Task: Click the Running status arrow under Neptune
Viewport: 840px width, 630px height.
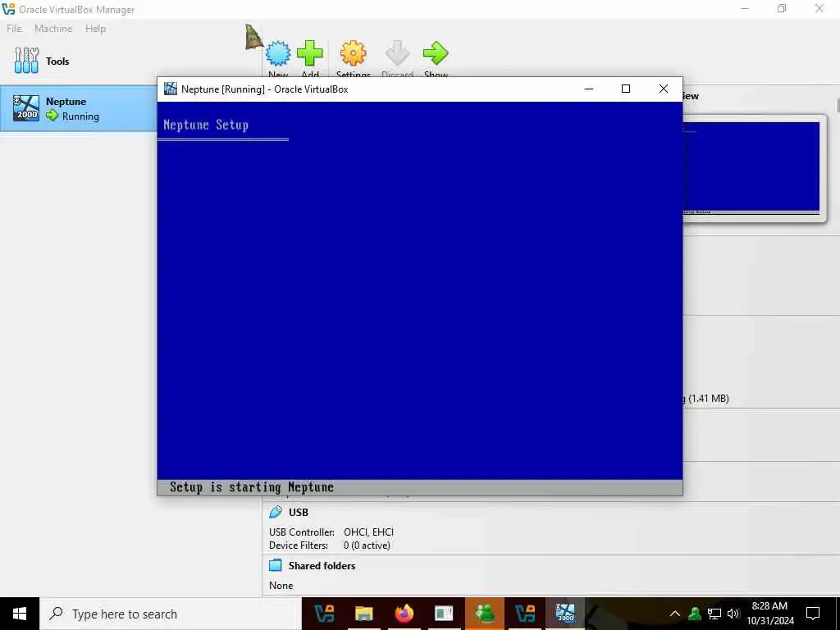Action: [x=52, y=115]
